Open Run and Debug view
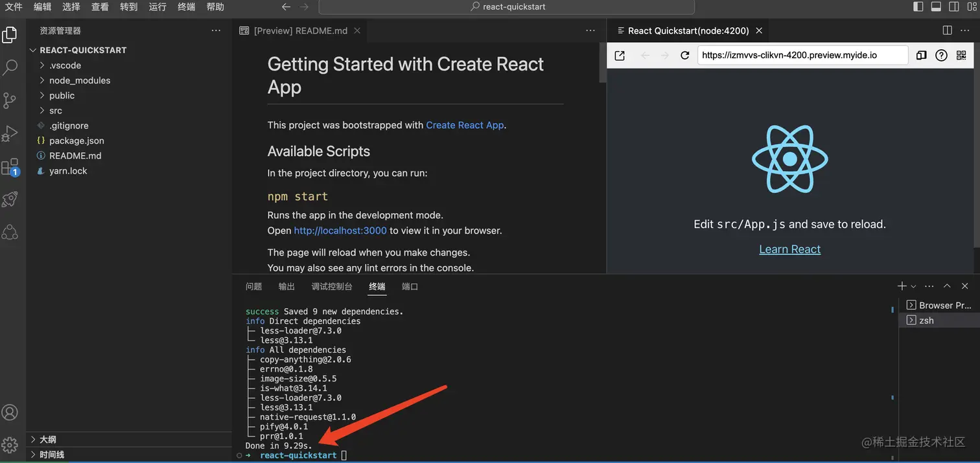 10,133
